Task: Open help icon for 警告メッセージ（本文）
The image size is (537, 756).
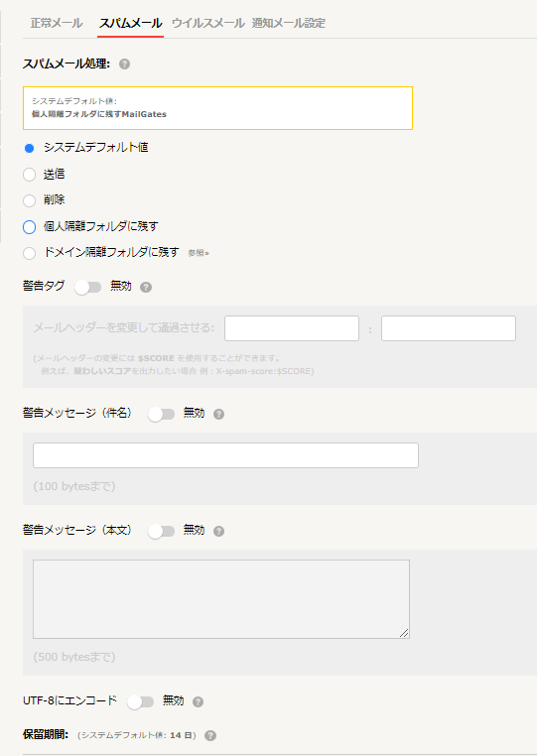Action: coord(218,532)
